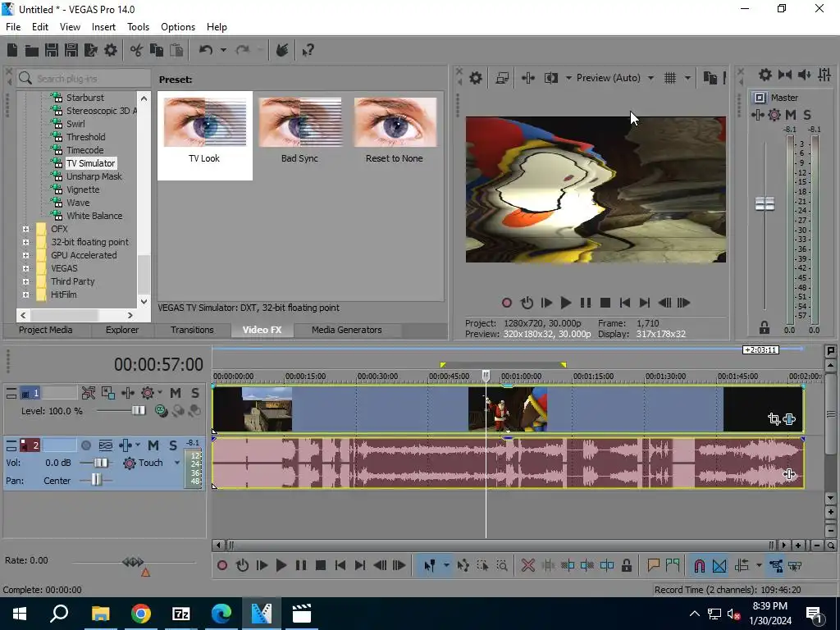Click the Insert Region icon
This screenshot has width=840, height=630.
[673, 565]
